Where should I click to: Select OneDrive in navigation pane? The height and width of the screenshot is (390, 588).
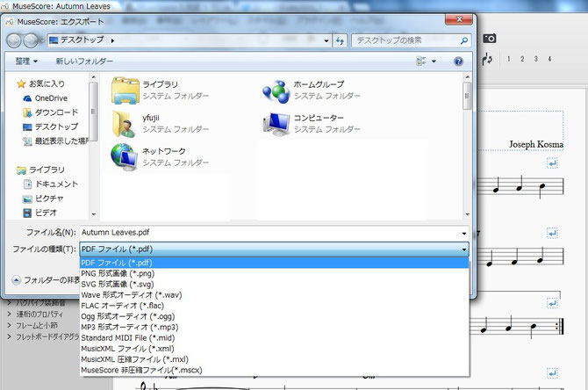coord(46,98)
